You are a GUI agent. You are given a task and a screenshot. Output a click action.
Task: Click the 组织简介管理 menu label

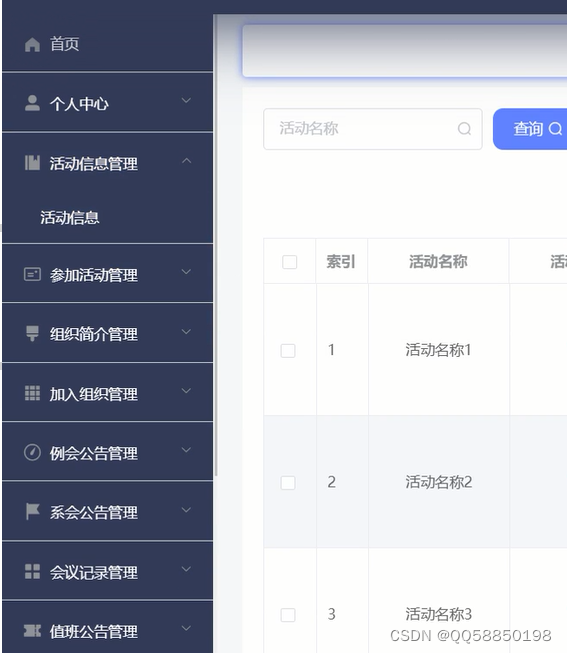coord(94,334)
